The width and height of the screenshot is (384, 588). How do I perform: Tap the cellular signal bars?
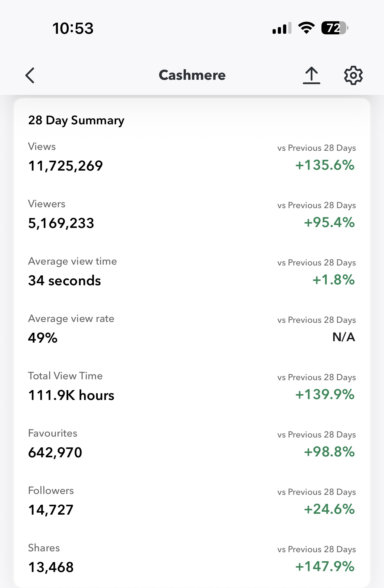click(x=282, y=28)
